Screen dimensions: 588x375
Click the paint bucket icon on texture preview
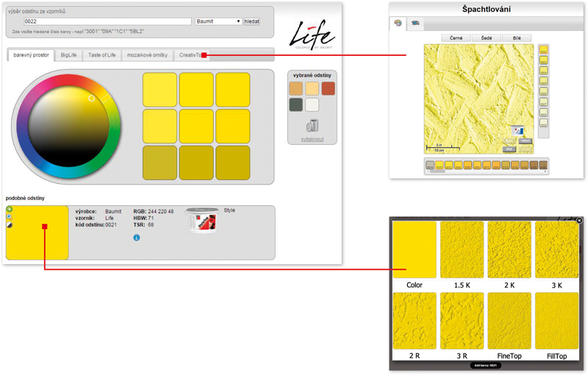tap(518, 131)
